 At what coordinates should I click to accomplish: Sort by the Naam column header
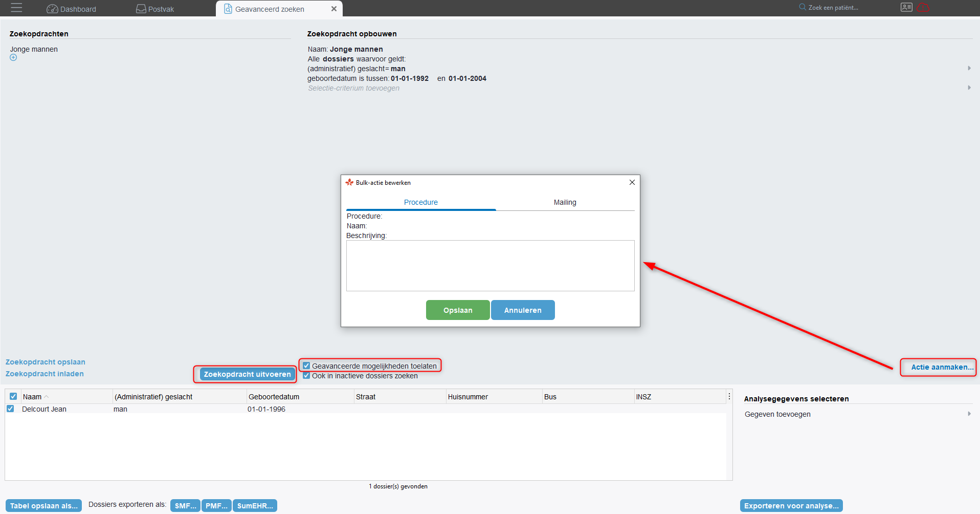pyautogui.click(x=66, y=396)
